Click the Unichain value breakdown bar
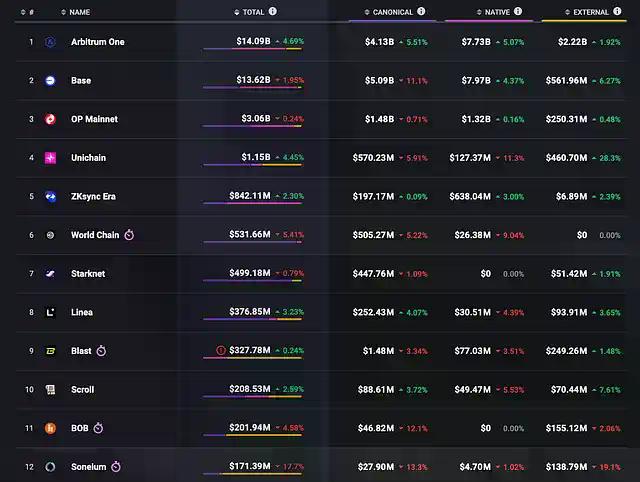The height and width of the screenshot is (482, 640). [253, 165]
